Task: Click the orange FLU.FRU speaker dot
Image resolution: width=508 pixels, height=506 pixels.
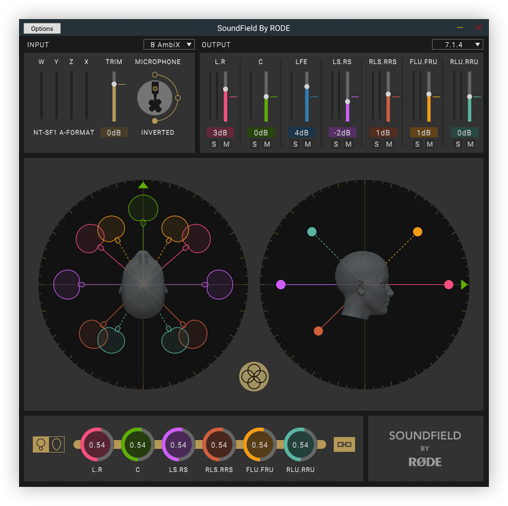Action: [x=417, y=232]
